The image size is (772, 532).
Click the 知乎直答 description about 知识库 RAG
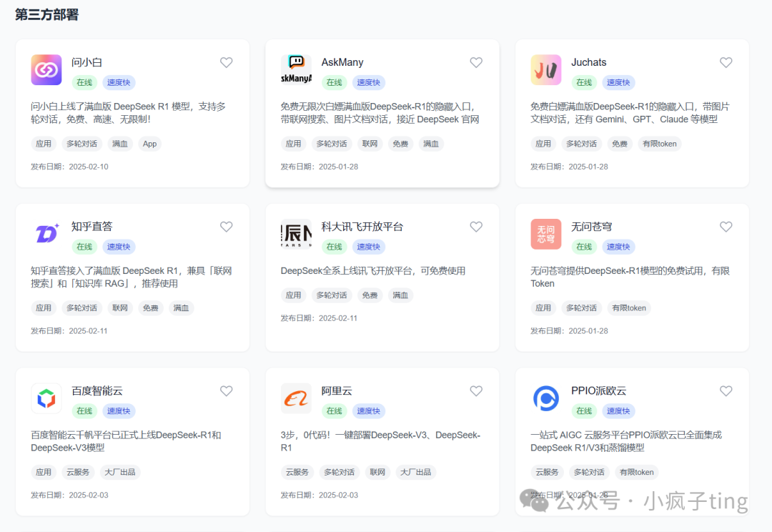click(x=132, y=277)
